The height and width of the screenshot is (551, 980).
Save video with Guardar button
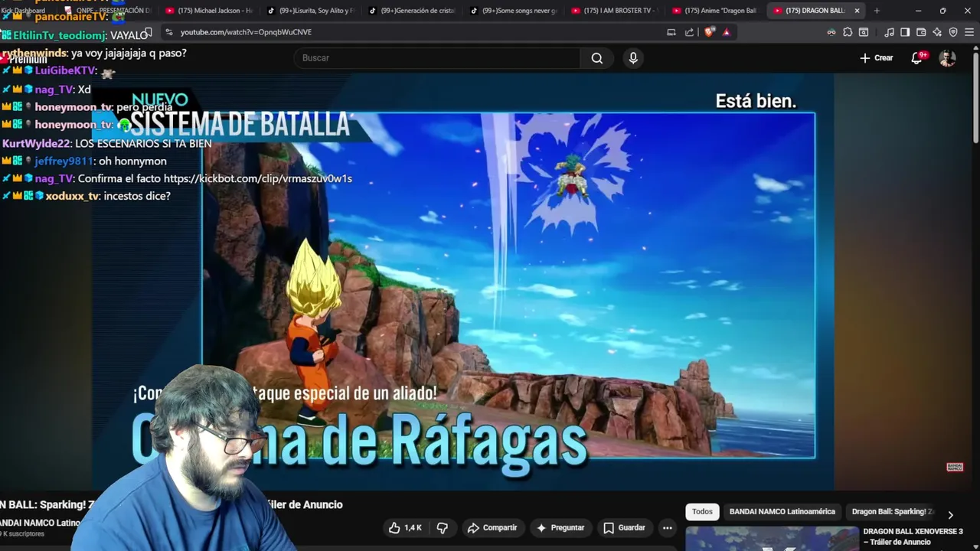tap(625, 528)
